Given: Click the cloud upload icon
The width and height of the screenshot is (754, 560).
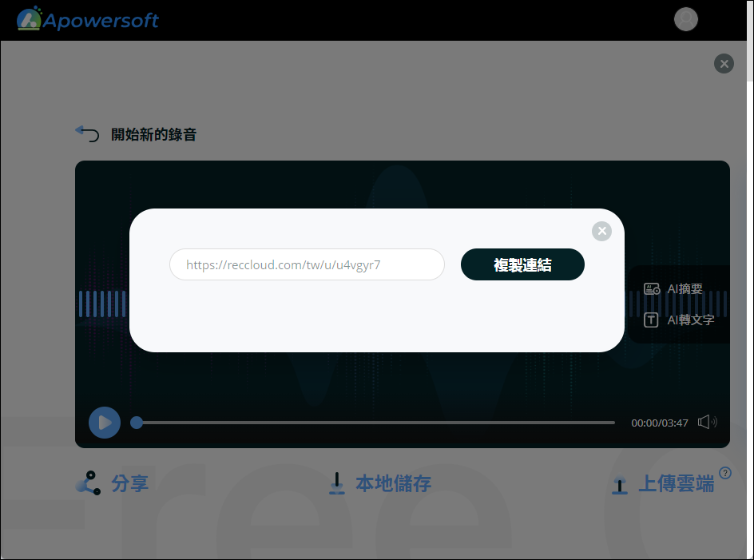Looking at the screenshot, I should click(x=619, y=485).
